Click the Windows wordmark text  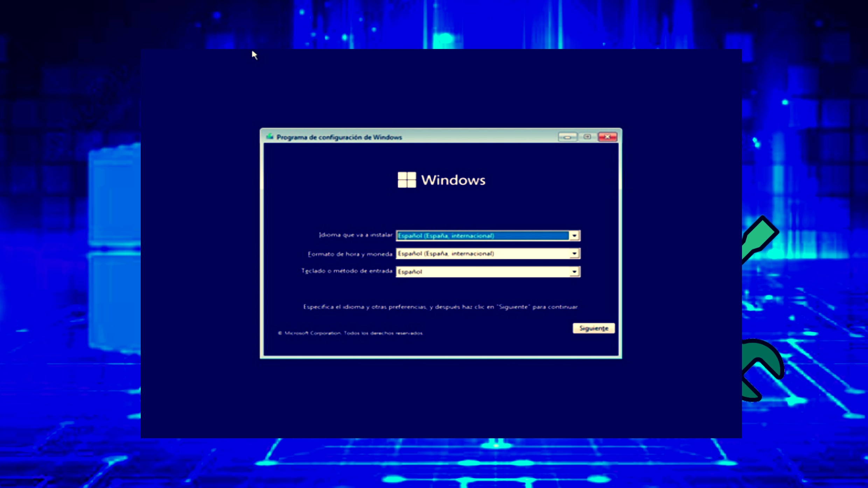click(x=453, y=180)
